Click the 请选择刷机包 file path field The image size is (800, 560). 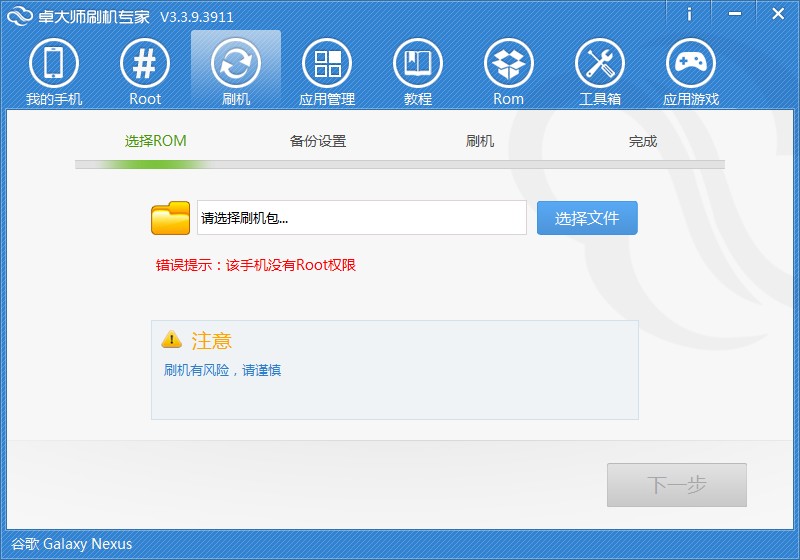(362, 218)
